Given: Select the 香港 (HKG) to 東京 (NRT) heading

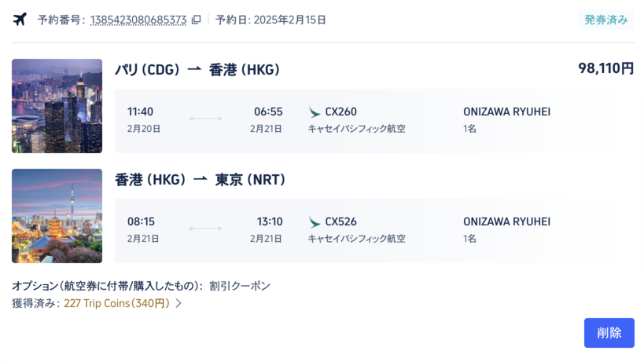Looking at the screenshot, I should point(200,180).
